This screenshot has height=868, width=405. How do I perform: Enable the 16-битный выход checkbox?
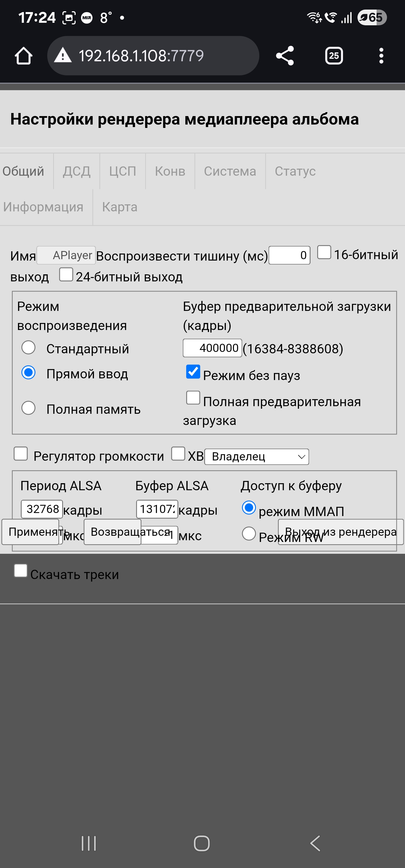(x=324, y=252)
